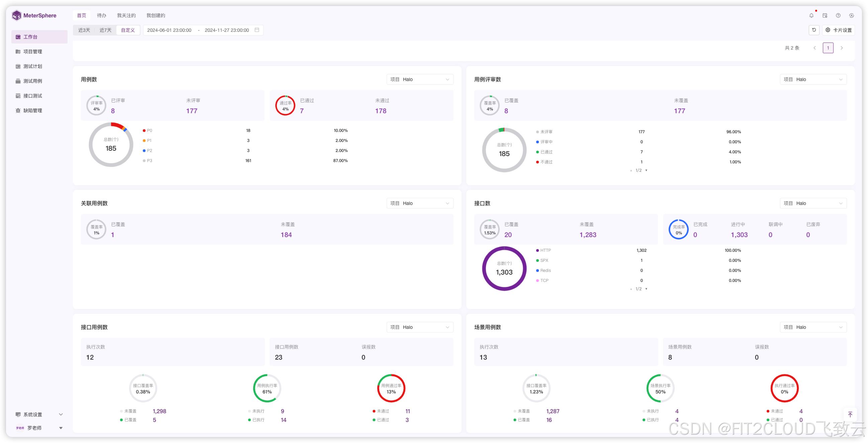Click the calendar icon in date range field
The image size is (868, 443).
[257, 30]
